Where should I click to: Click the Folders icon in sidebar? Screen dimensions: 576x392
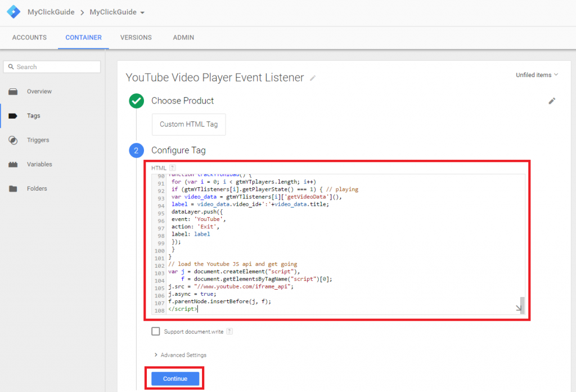[x=13, y=189]
